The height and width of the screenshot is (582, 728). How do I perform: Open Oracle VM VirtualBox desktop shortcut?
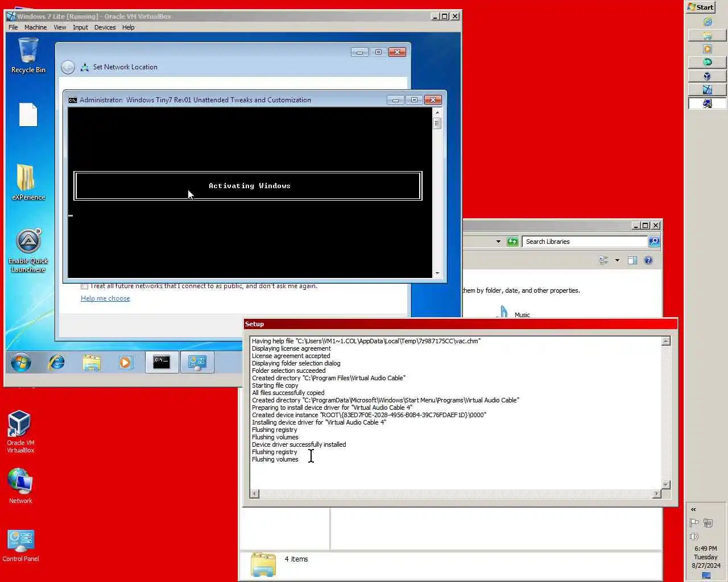(20, 432)
